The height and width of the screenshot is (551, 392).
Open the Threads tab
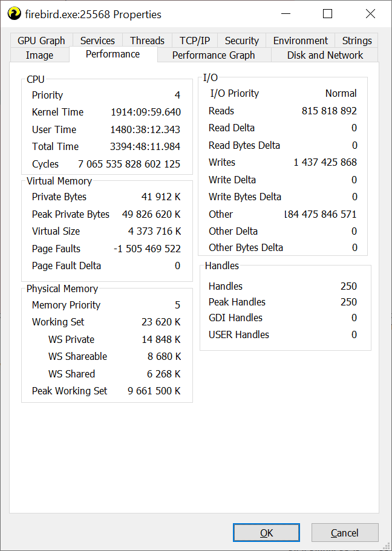pyautogui.click(x=147, y=41)
